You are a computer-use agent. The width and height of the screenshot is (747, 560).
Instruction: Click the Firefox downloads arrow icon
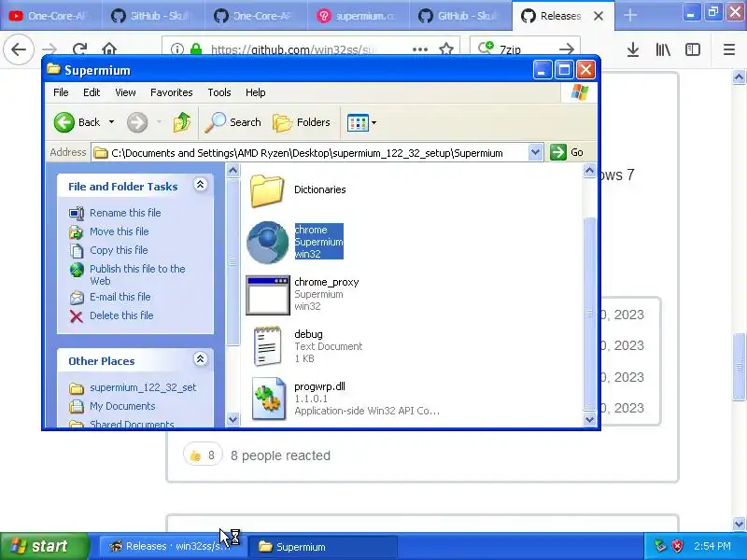coord(633,49)
